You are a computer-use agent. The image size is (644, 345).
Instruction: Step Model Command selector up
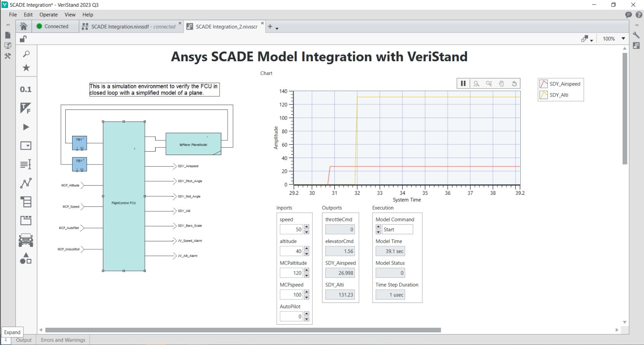pyautogui.click(x=378, y=227)
